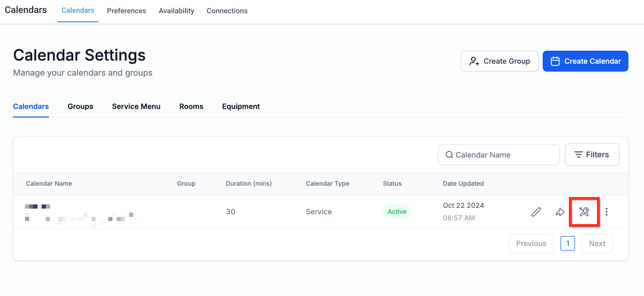Focus the Calendar Name search field
The height and width of the screenshot is (296, 644).
click(502, 155)
